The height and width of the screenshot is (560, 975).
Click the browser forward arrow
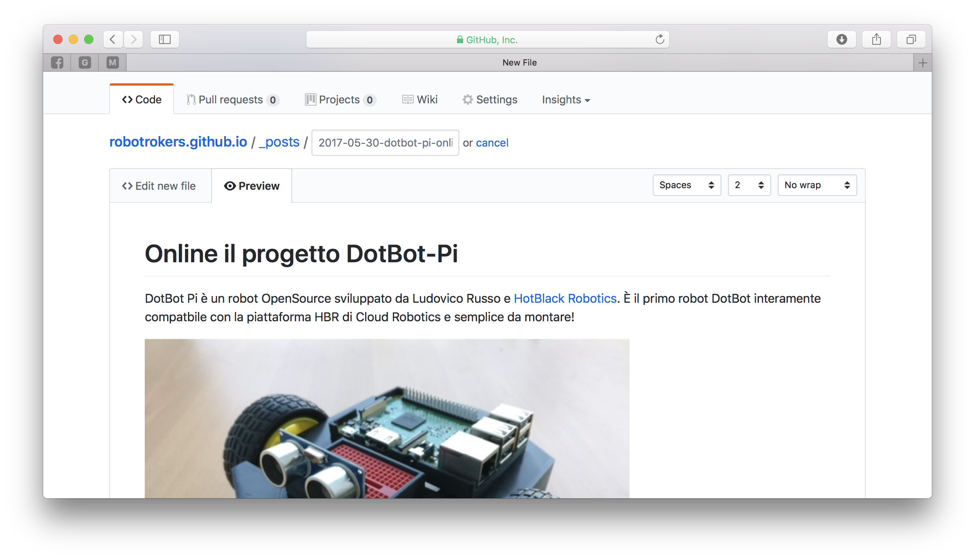[x=134, y=39]
